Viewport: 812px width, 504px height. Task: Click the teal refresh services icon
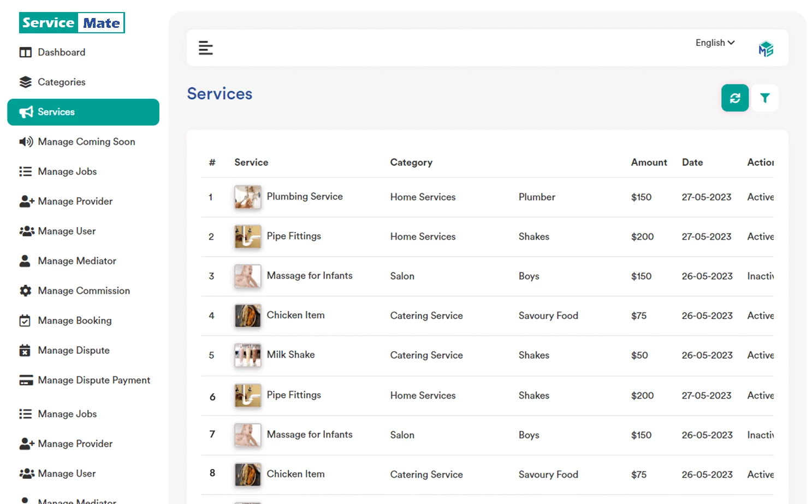[x=734, y=98]
